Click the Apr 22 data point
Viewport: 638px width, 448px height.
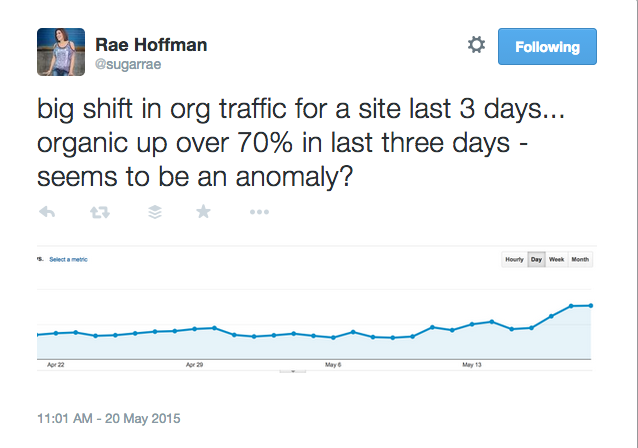(56, 333)
